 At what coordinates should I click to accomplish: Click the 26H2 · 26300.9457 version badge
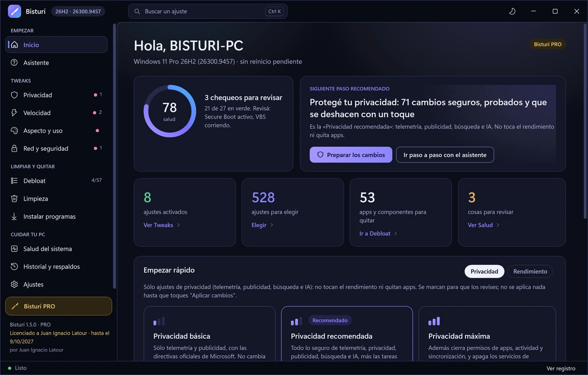tap(78, 11)
